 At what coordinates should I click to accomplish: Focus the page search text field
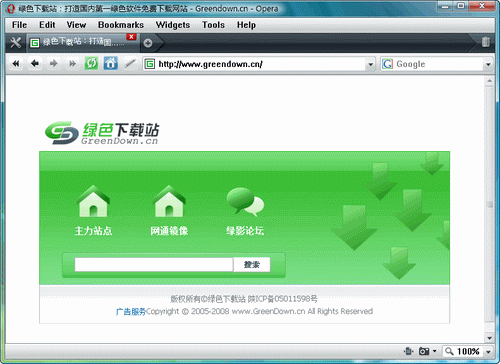pos(154,265)
